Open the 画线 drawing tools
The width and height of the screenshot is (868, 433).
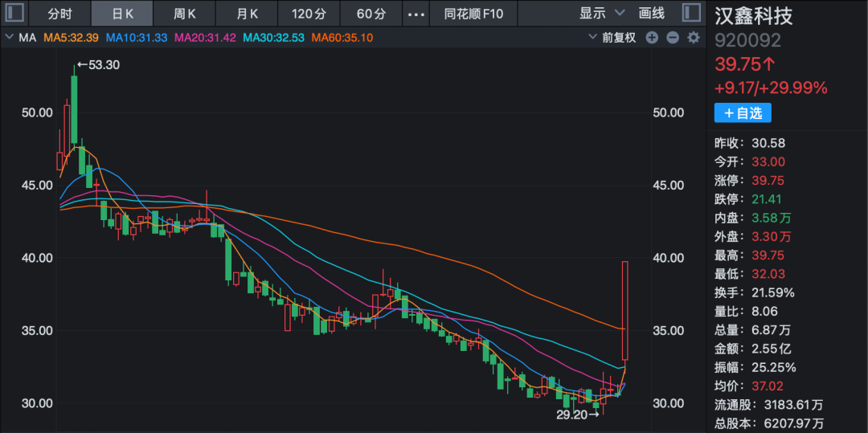point(651,14)
